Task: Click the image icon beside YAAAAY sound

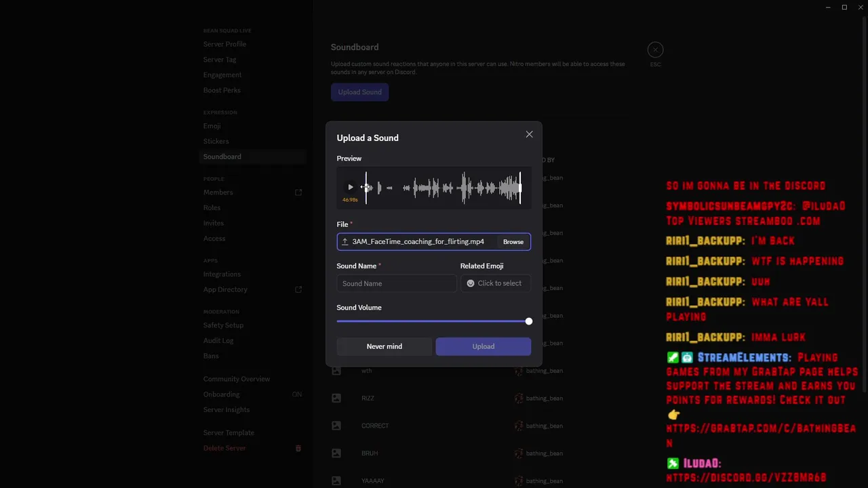Action: [336, 481]
